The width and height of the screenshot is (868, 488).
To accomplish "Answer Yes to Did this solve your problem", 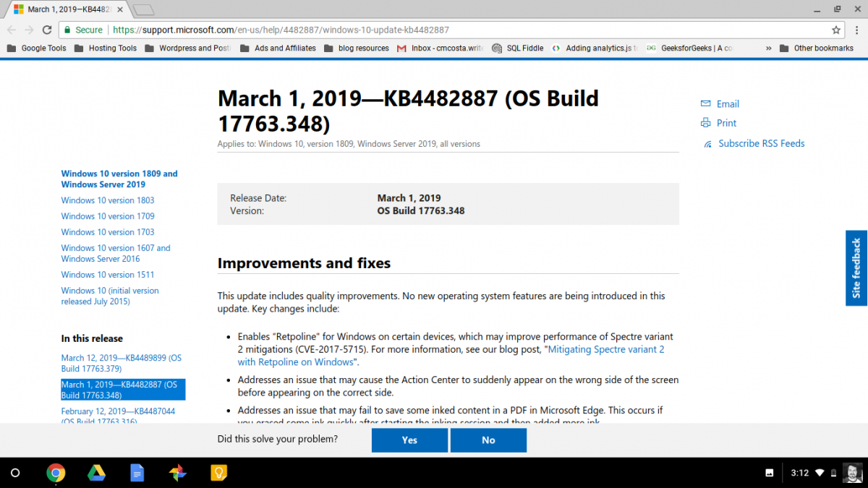I will coord(409,440).
